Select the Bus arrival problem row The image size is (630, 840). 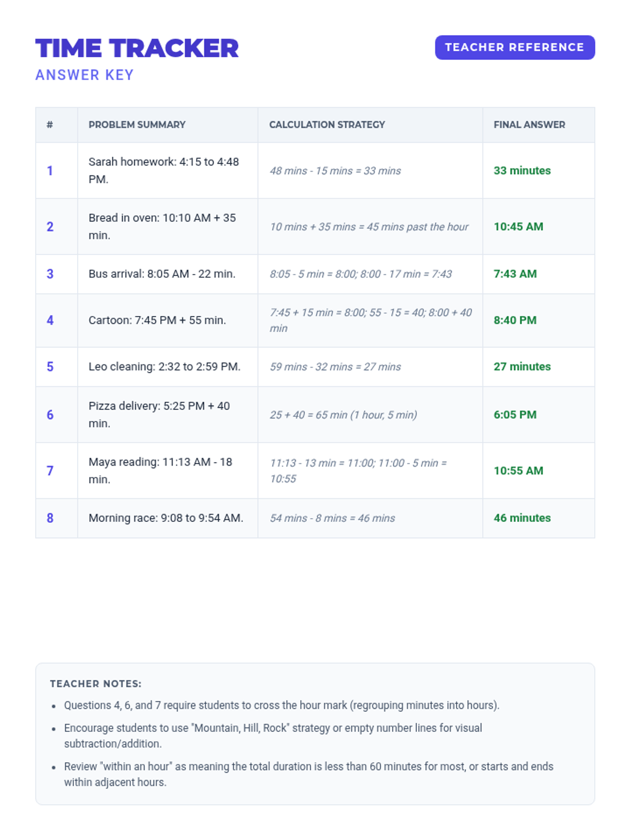[x=162, y=274]
